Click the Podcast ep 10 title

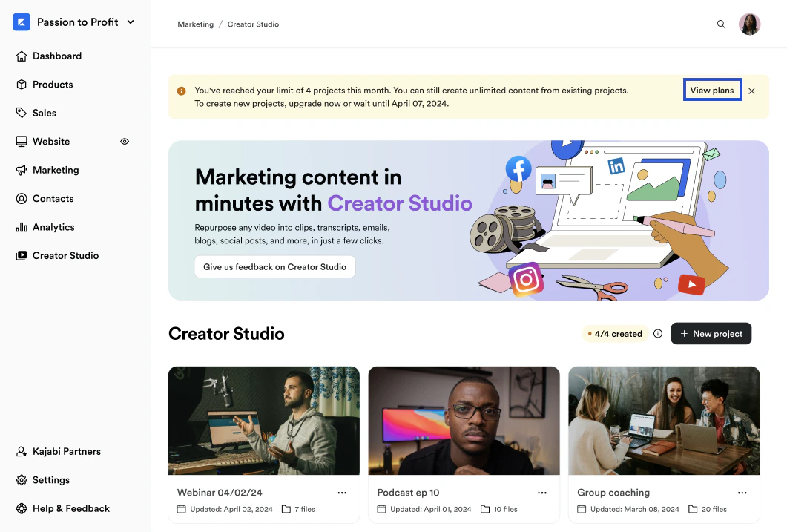click(408, 493)
